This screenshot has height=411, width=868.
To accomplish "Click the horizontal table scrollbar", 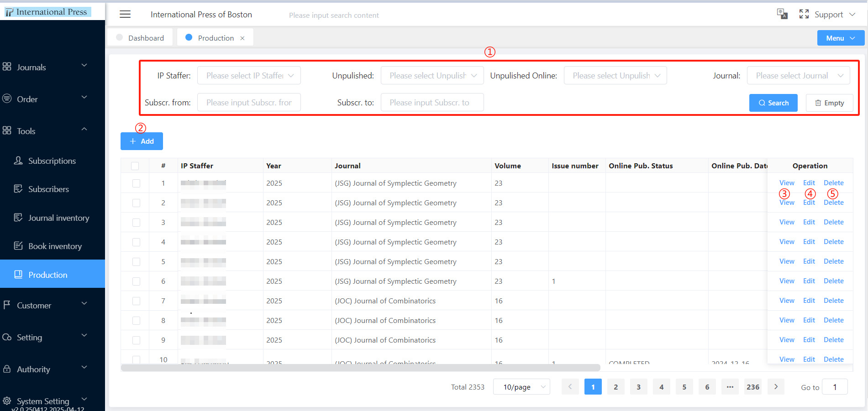I will point(360,368).
